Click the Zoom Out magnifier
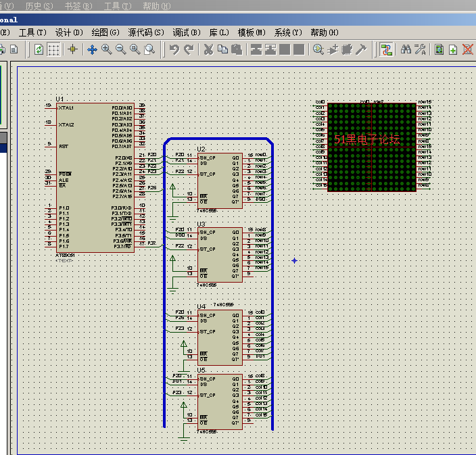The height and width of the screenshot is (455, 476). click(x=120, y=49)
